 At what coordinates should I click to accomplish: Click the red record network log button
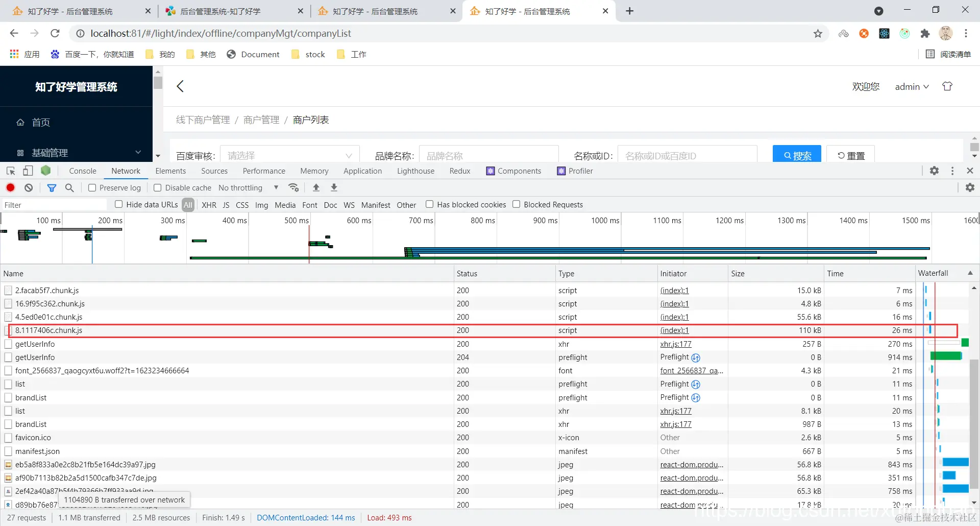tap(10, 187)
